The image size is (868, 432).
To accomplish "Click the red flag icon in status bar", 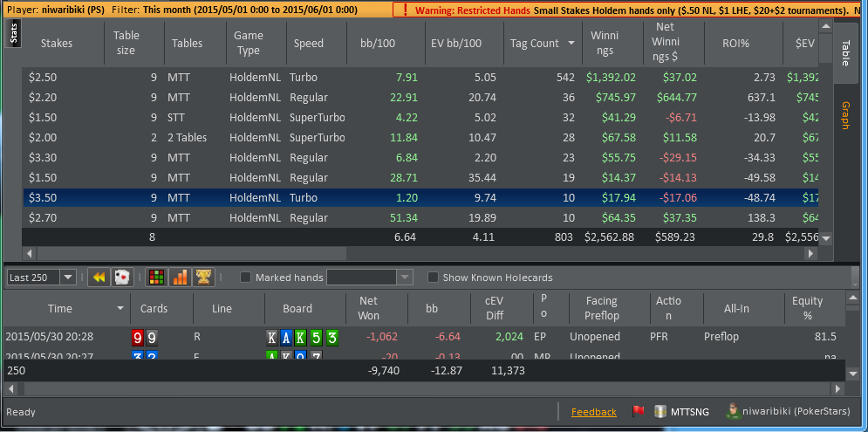I will (x=637, y=412).
